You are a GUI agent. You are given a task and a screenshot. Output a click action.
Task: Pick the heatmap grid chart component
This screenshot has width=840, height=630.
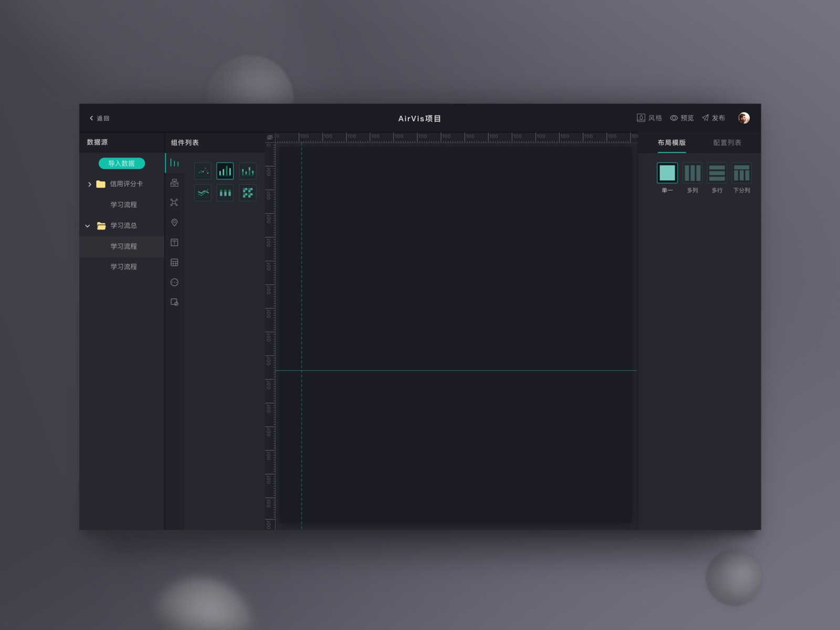pos(248,193)
